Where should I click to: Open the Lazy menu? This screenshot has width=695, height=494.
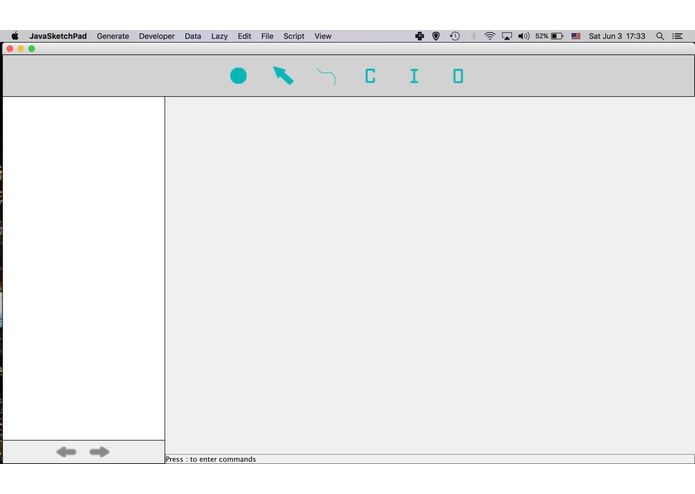[x=219, y=36]
